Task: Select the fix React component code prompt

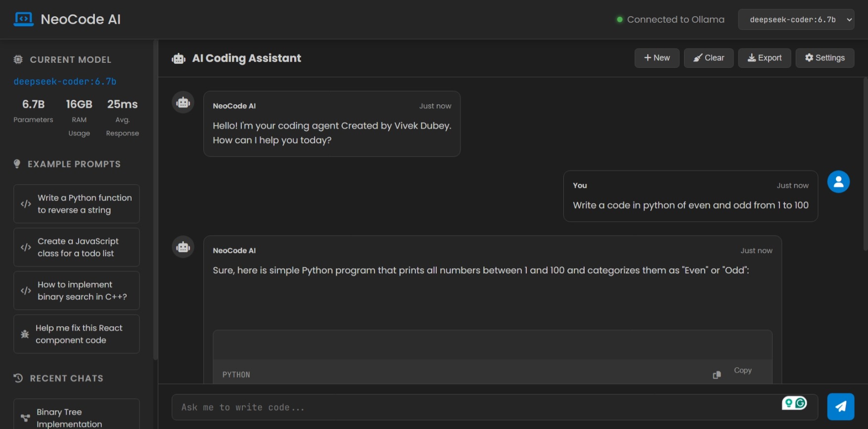Action: coord(76,334)
